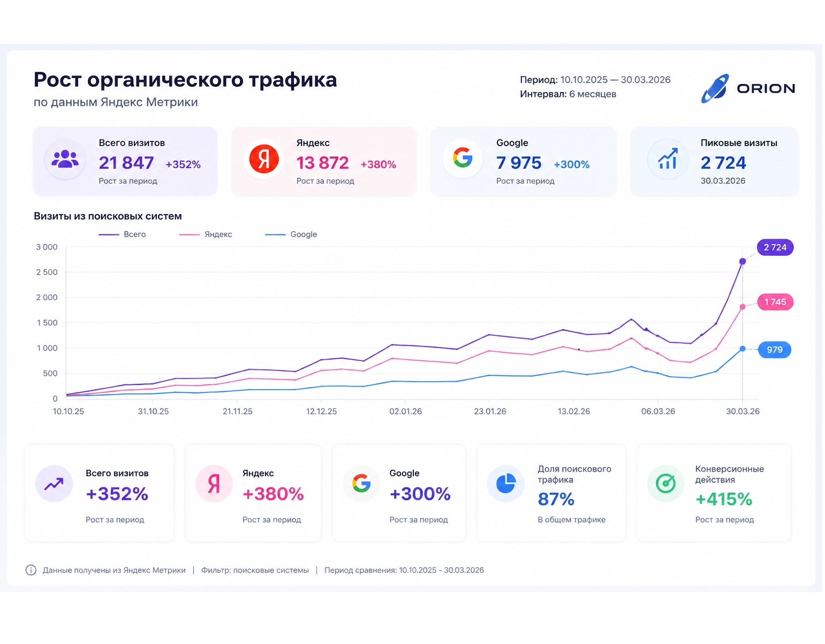Click the 2 000 y-axis label
825x644 pixels.
(47, 298)
